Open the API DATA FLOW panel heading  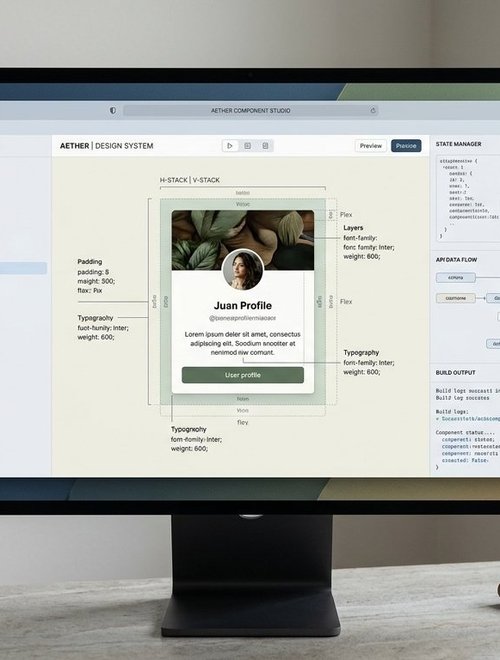tap(456, 260)
